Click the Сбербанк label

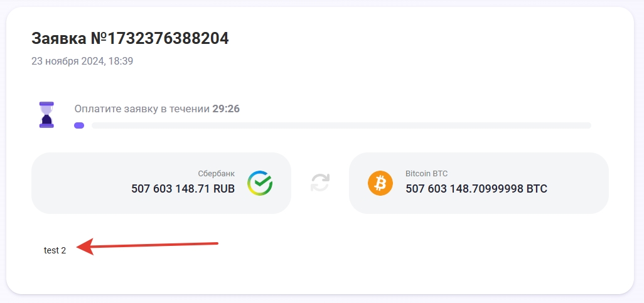216,174
